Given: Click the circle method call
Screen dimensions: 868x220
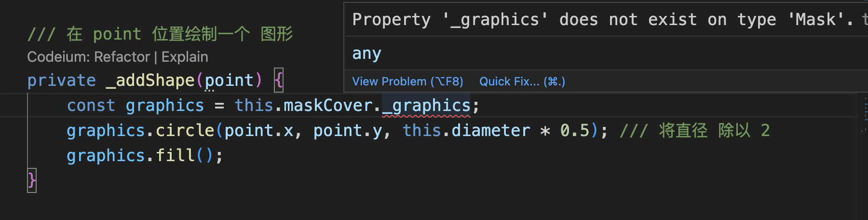Looking at the screenshot, I should point(185,131).
